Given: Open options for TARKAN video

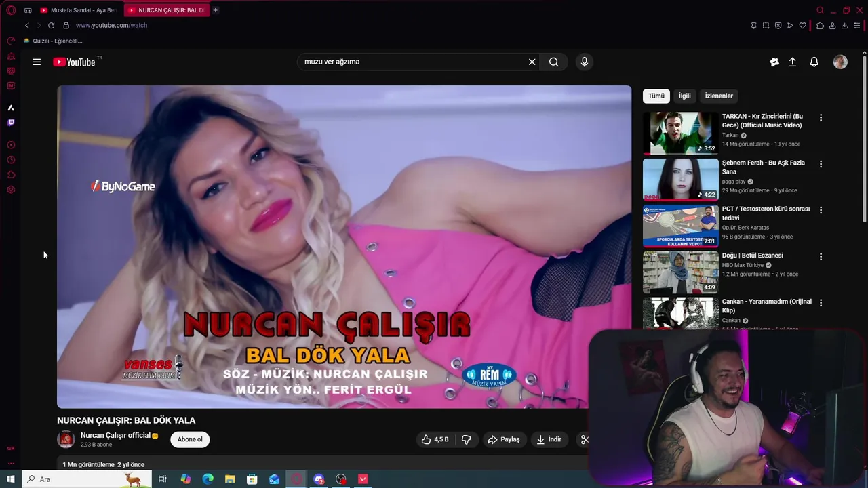Looking at the screenshot, I should click(x=821, y=117).
